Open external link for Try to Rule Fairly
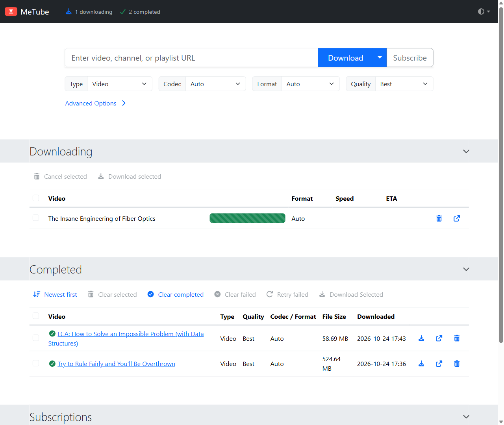The width and height of the screenshot is (504, 425). click(x=439, y=364)
